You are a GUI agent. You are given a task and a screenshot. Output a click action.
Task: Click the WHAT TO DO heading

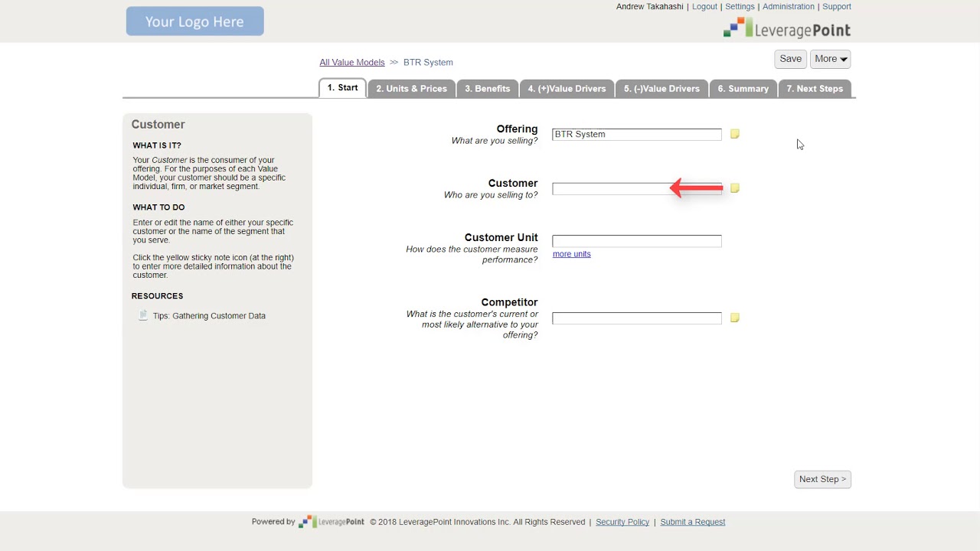click(x=158, y=207)
